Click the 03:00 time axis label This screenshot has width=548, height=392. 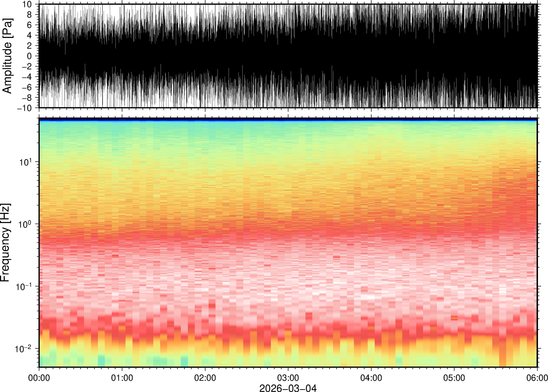coord(288,378)
